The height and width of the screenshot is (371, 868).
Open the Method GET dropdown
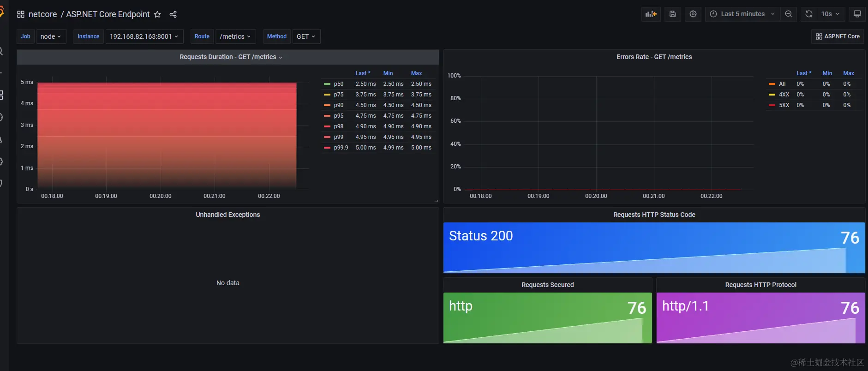click(x=306, y=36)
